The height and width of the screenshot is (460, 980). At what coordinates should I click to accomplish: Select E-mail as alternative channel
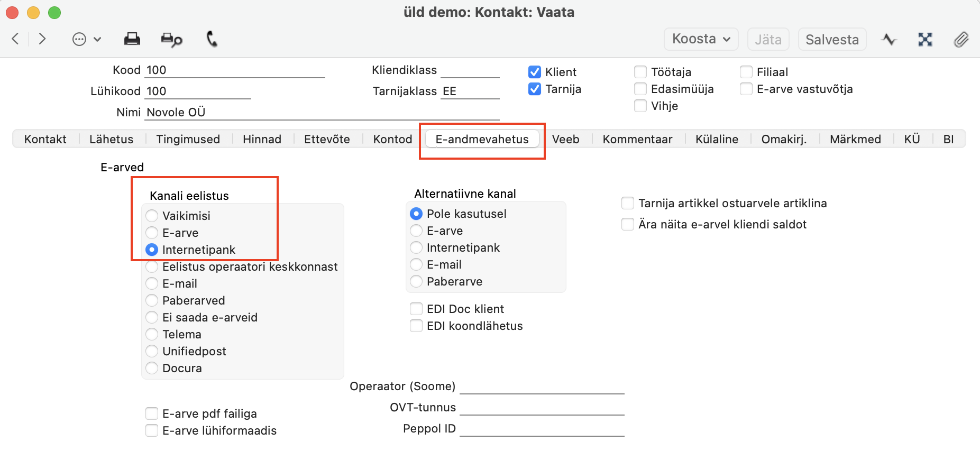coord(416,264)
